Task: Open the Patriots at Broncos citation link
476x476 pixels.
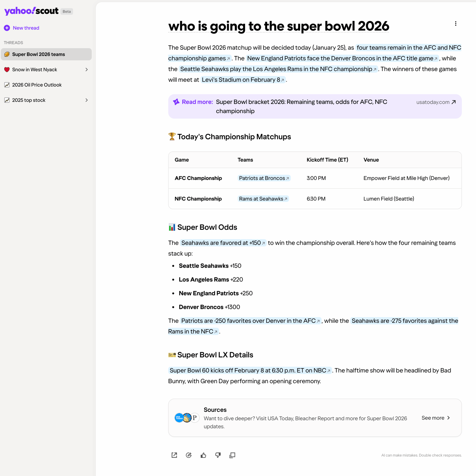Action: (x=264, y=178)
